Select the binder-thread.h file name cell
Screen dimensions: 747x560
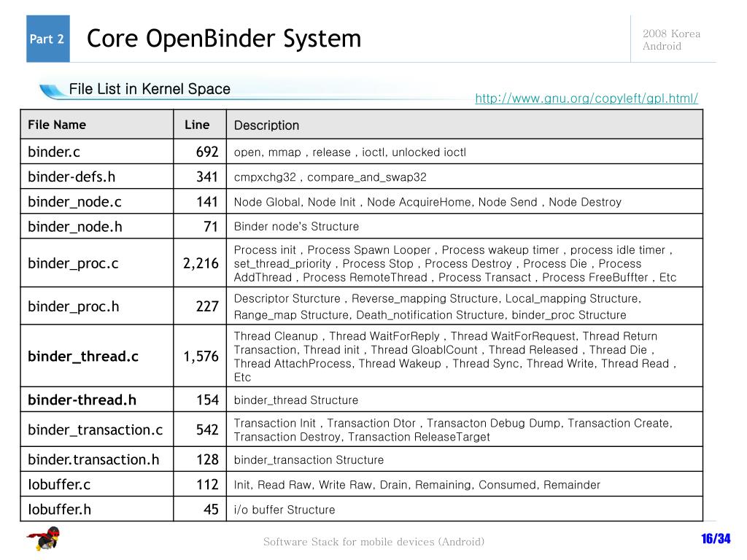click(x=97, y=400)
